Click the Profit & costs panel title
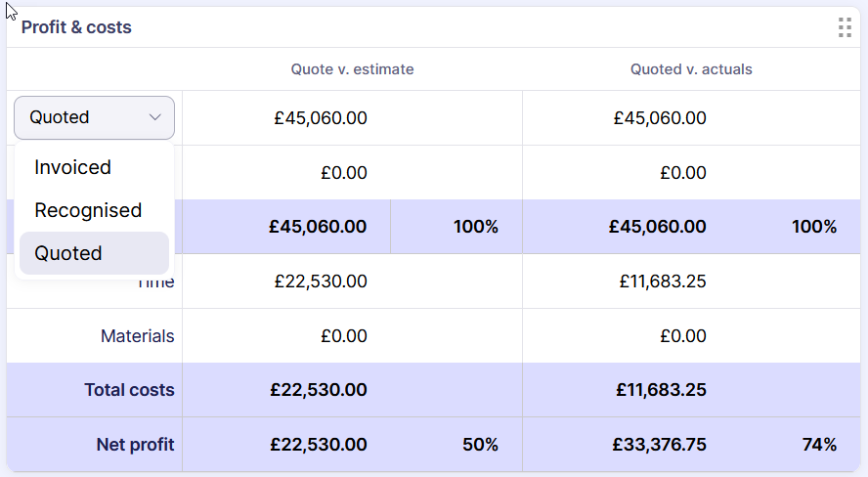Screen dimensions: 868x477 pyautogui.click(x=76, y=27)
